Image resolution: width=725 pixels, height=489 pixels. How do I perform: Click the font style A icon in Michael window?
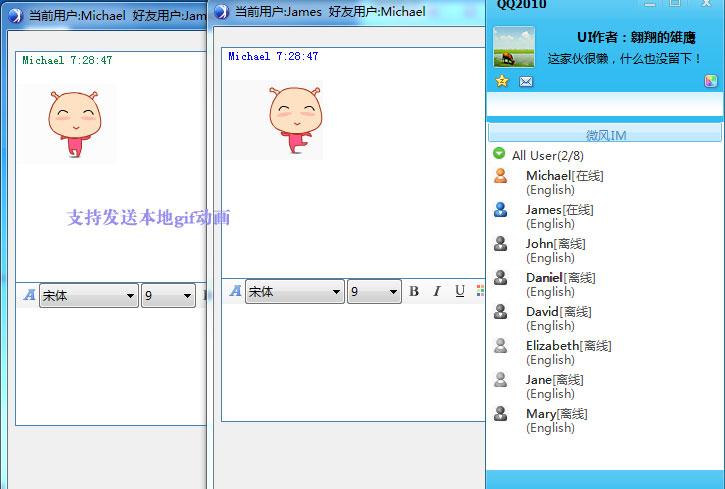coord(29,295)
